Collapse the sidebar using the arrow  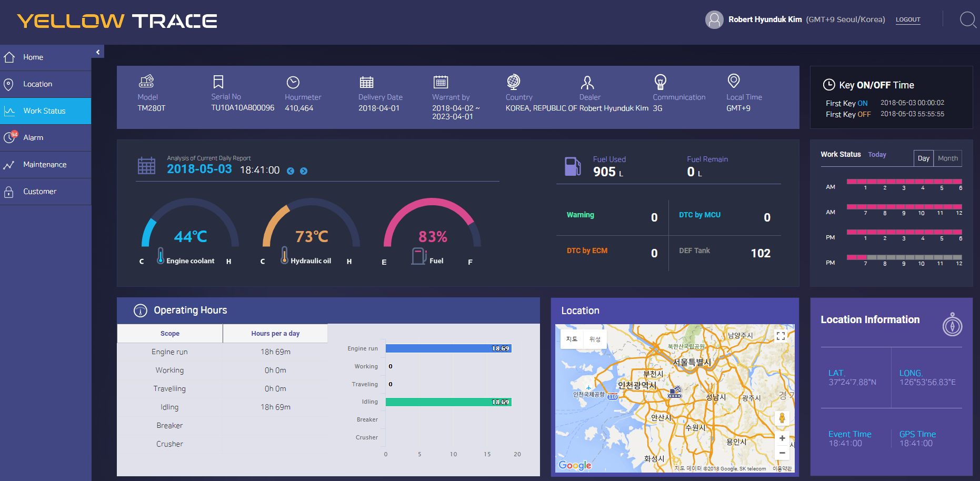pos(98,52)
